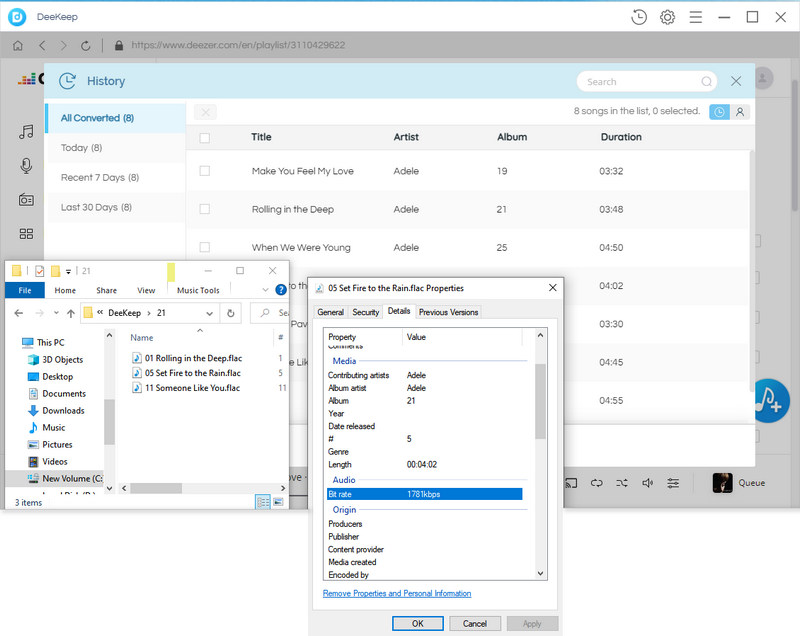Close the History panel
The width and height of the screenshot is (800, 636).
tap(736, 81)
